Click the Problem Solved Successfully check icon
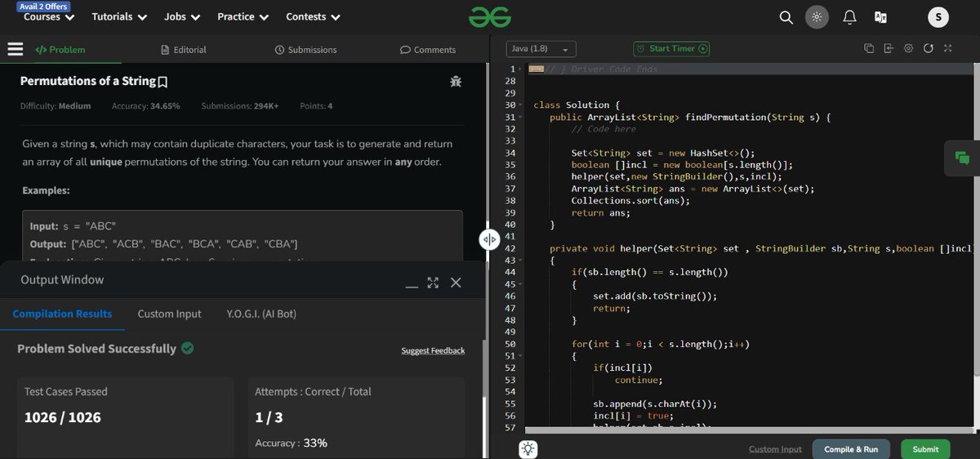 188,348
